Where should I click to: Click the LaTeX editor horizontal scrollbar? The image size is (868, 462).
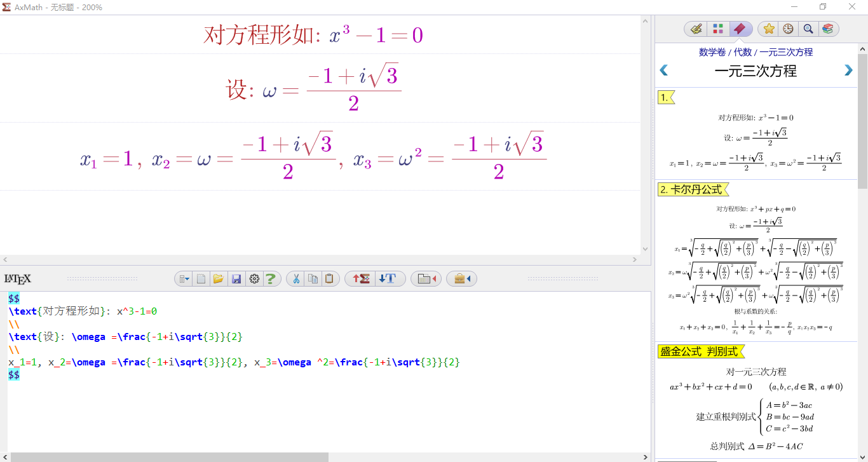tap(170, 457)
